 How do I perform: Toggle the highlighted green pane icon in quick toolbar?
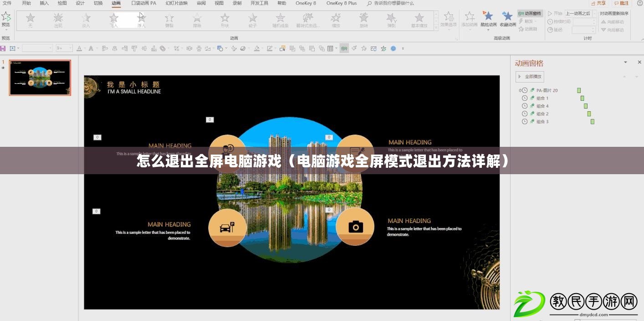tap(344, 48)
